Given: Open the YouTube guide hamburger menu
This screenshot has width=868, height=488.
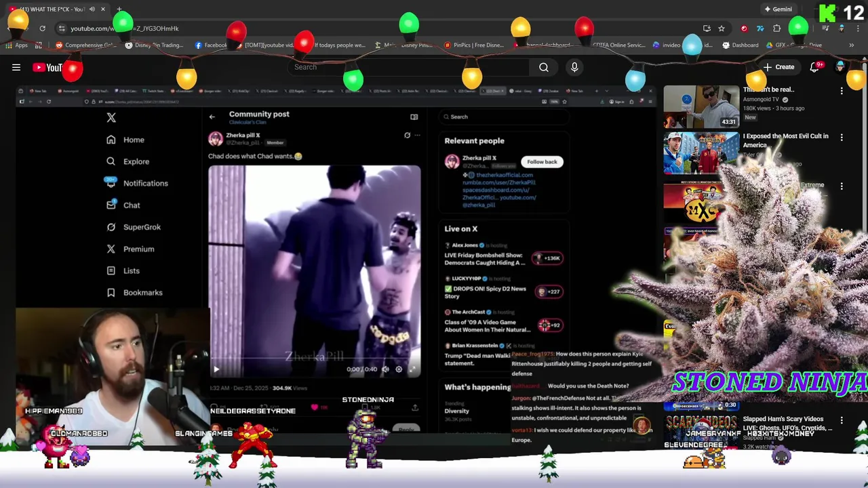Looking at the screenshot, I should (16, 67).
